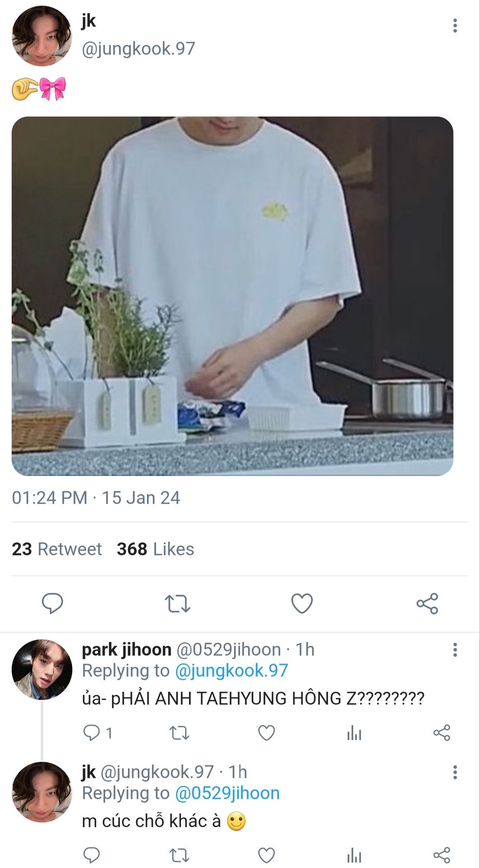Open the @0529jihoon mention link
This screenshot has width=480, height=868.
pos(227,793)
